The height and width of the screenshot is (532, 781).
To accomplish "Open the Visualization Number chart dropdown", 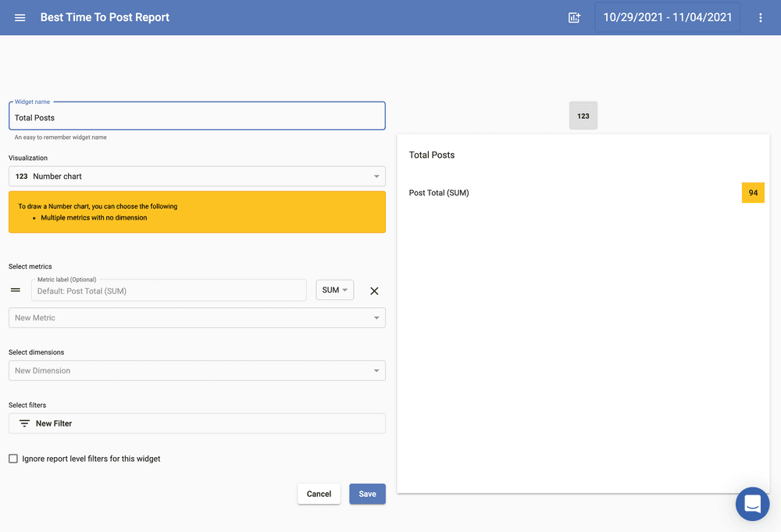I will (197, 177).
